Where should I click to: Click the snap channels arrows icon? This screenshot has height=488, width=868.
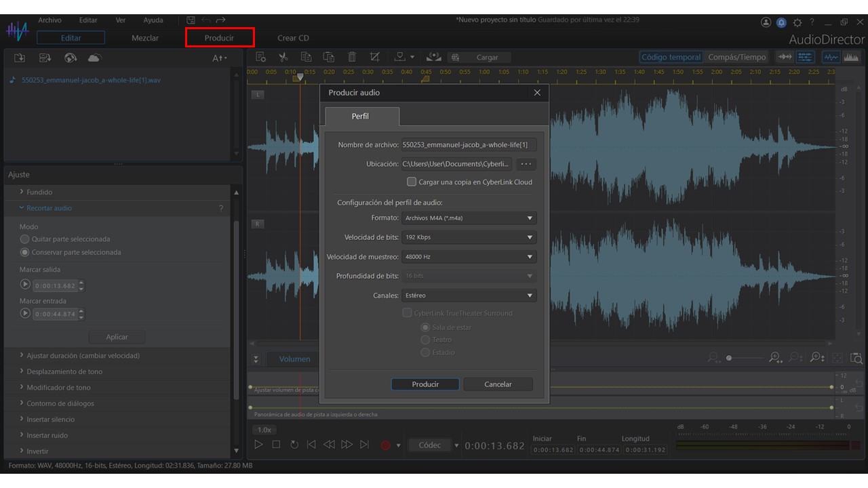(785, 57)
